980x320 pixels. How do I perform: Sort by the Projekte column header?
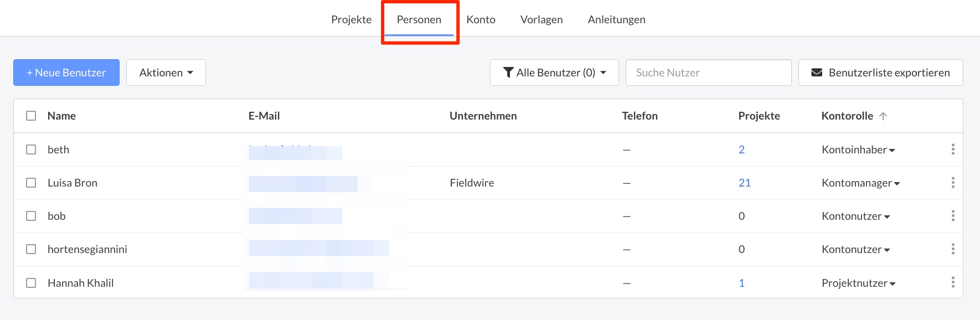click(759, 116)
